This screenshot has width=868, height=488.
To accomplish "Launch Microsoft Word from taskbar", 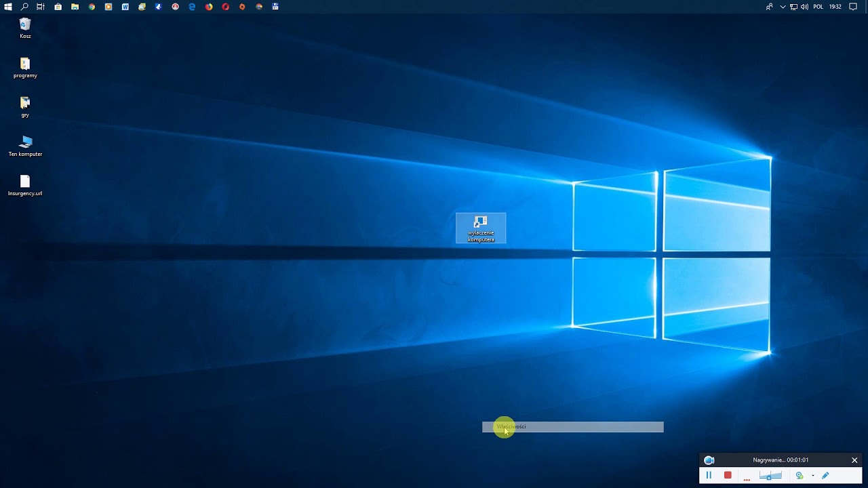I will 125,7.
